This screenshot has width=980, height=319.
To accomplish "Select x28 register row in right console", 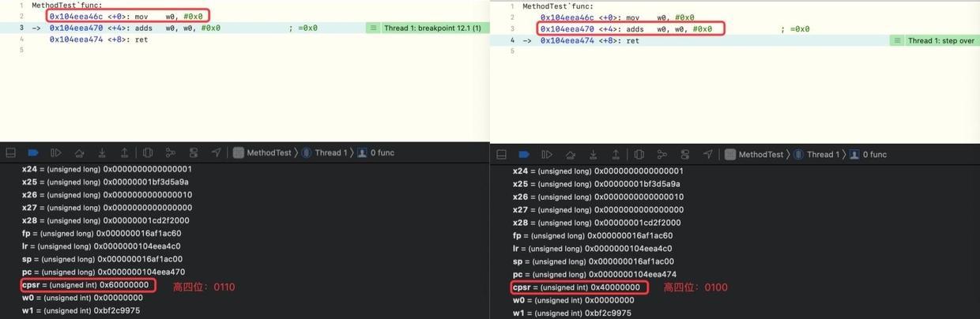I will 597,223.
